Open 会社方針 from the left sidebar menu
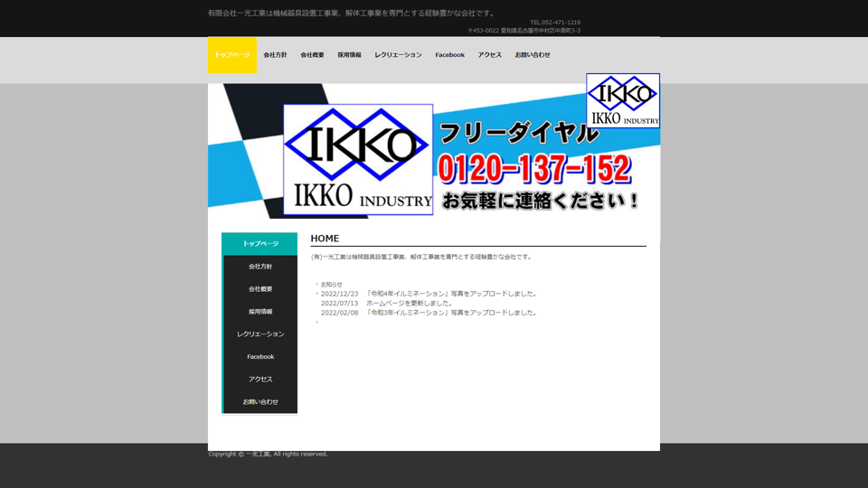868x488 pixels. click(x=260, y=267)
